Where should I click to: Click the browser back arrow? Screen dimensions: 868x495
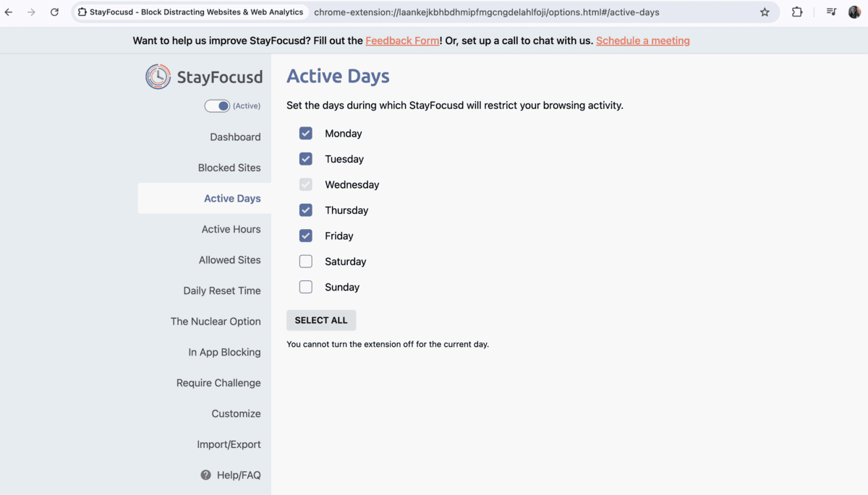click(9, 12)
